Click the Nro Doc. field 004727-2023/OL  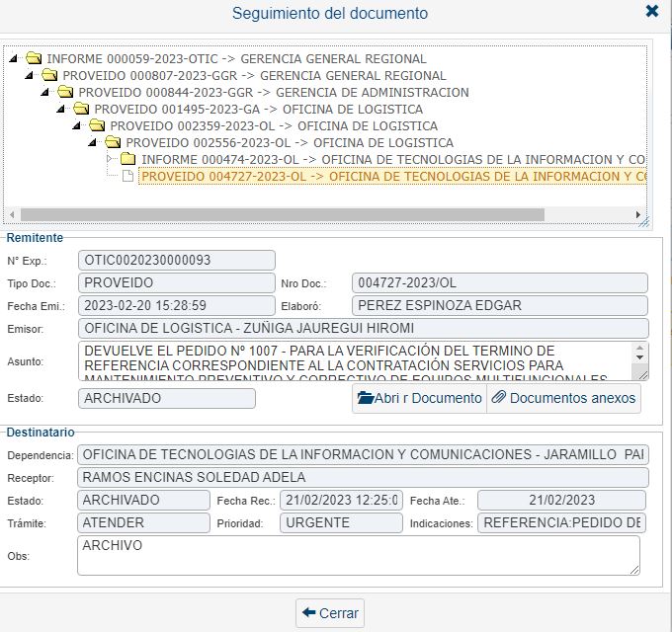[x=500, y=283]
